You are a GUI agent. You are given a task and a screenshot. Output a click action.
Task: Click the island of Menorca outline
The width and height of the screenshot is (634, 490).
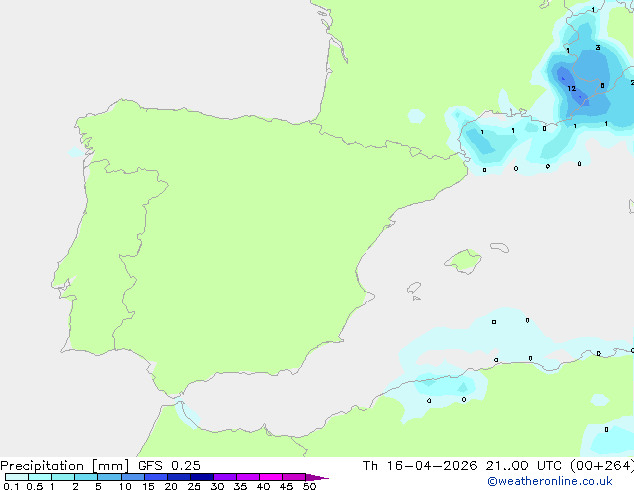point(500,247)
